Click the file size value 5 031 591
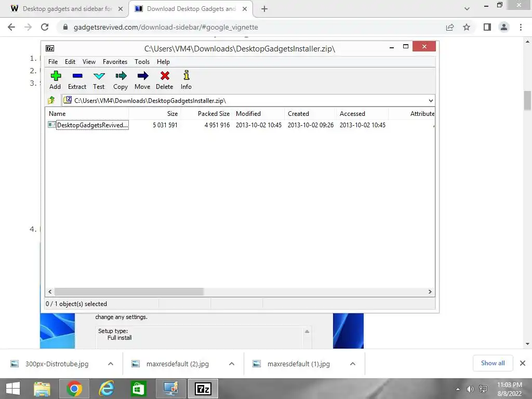This screenshot has width=532, height=399. (165, 125)
